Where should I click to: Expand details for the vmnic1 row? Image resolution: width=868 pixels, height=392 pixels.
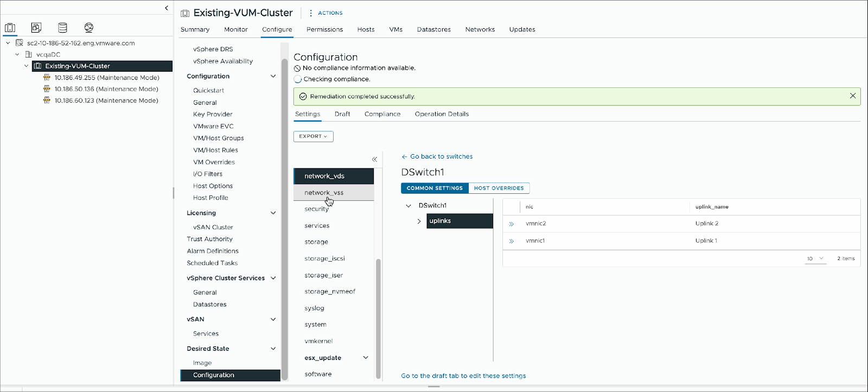point(511,241)
